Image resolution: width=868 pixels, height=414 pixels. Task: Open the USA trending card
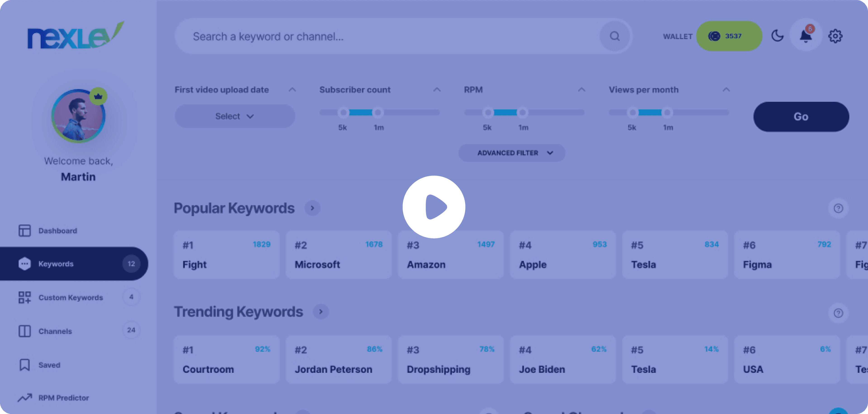(x=787, y=360)
